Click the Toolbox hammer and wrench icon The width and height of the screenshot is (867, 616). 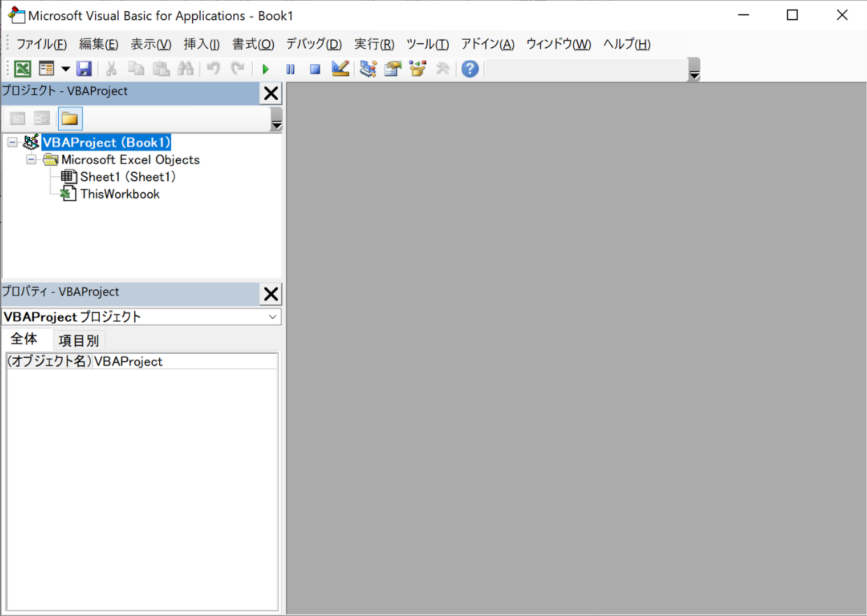tap(443, 69)
